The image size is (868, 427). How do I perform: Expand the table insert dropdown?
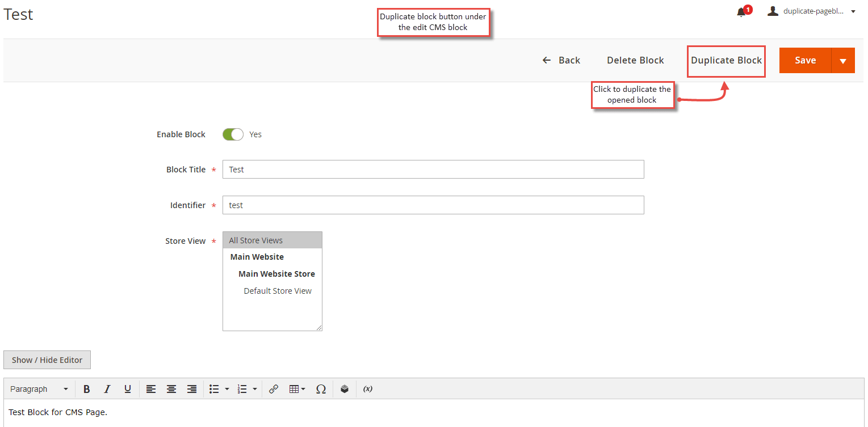pos(297,389)
